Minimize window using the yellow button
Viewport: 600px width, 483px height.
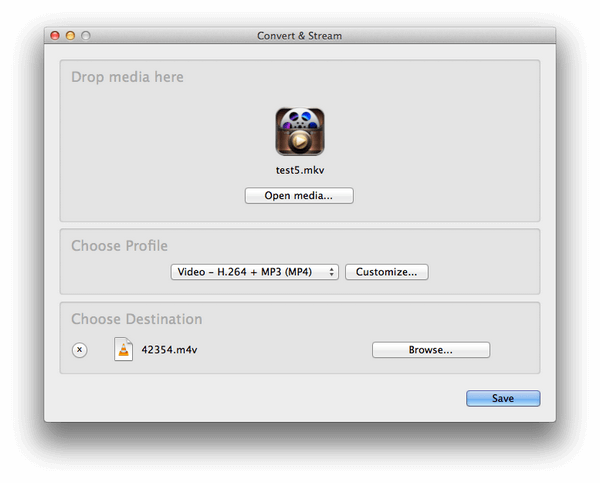point(70,36)
